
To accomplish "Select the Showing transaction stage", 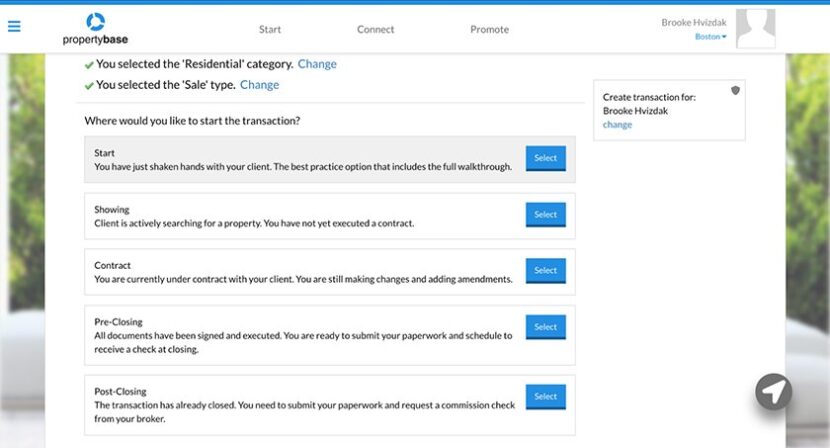I will [x=545, y=214].
